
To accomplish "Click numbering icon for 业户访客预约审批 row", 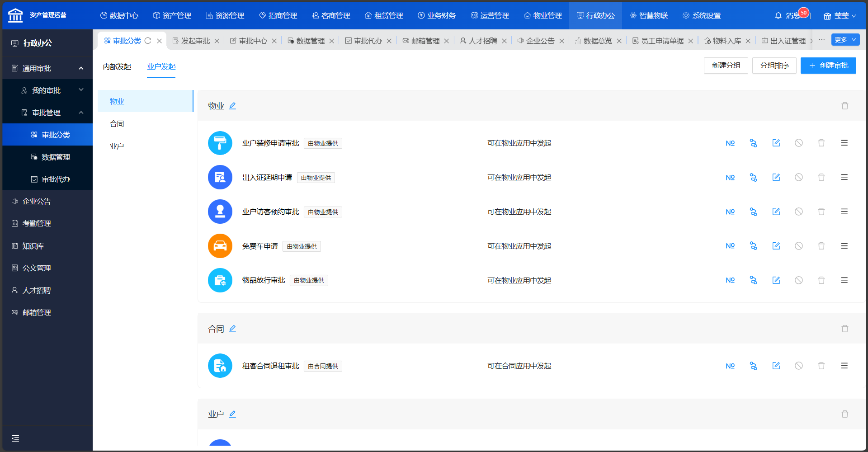I will 730,212.
